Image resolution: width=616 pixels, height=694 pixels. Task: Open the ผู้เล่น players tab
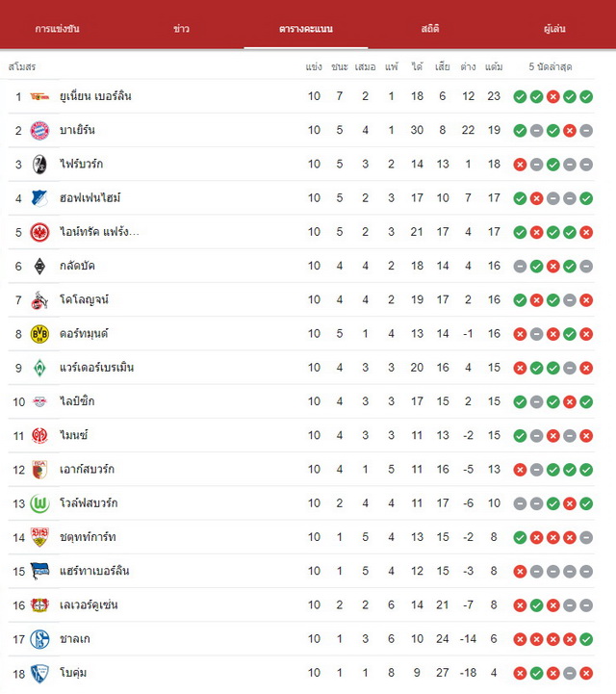pos(554,29)
